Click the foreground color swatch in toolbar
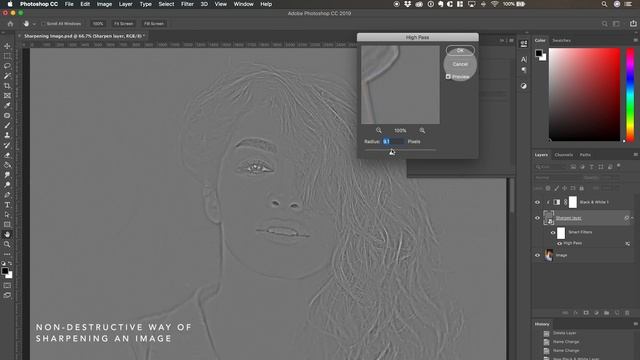This screenshot has width=640, height=360. point(5,271)
